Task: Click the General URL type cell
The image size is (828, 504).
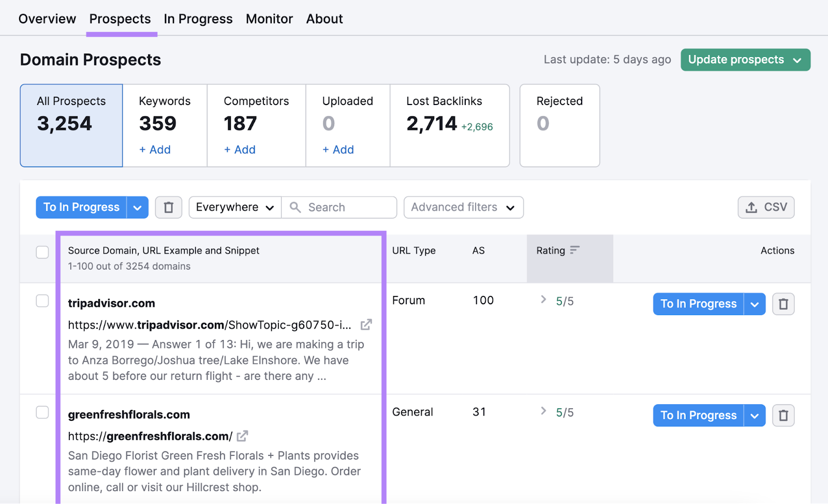Action: pos(412,412)
